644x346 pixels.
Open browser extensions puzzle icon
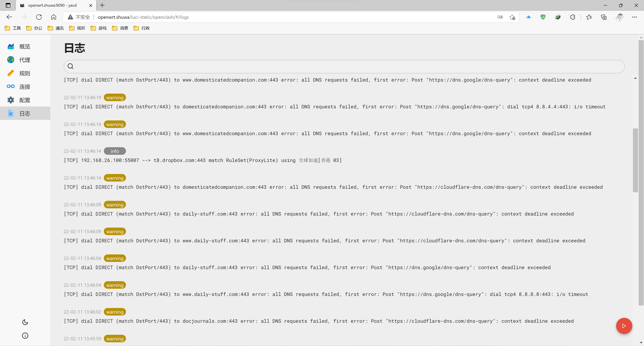[x=573, y=17]
